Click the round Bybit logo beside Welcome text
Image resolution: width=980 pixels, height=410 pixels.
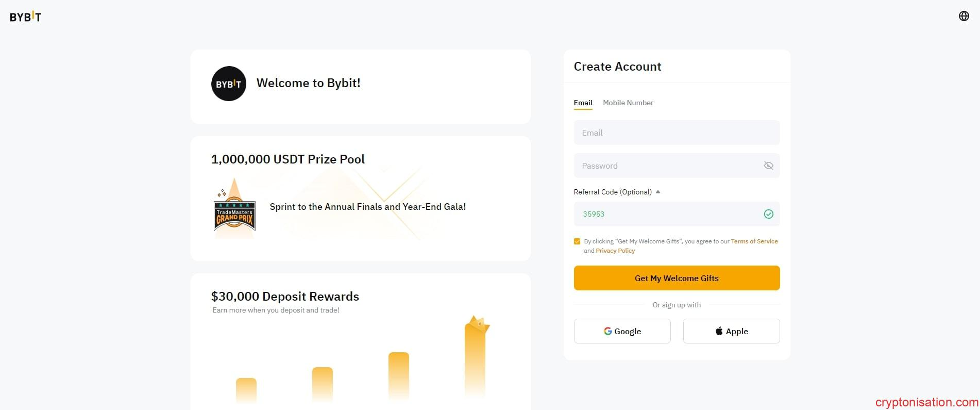(x=228, y=84)
